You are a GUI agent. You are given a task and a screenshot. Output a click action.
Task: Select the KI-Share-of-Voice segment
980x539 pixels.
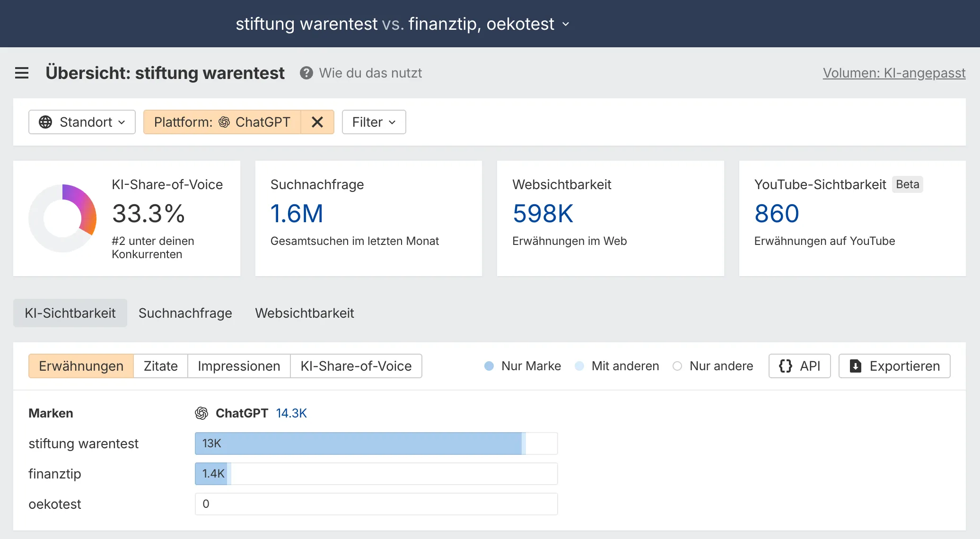[356, 366]
